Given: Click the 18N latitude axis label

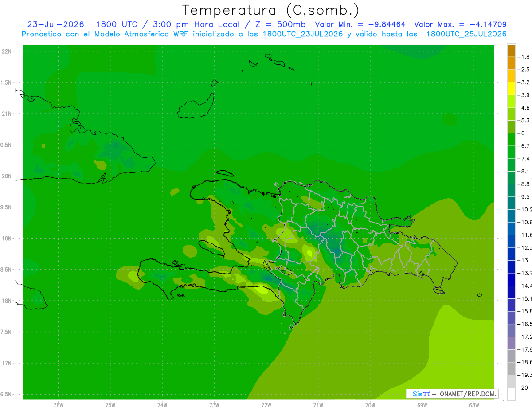Looking at the screenshot, I should pyautogui.click(x=7, y=301).
